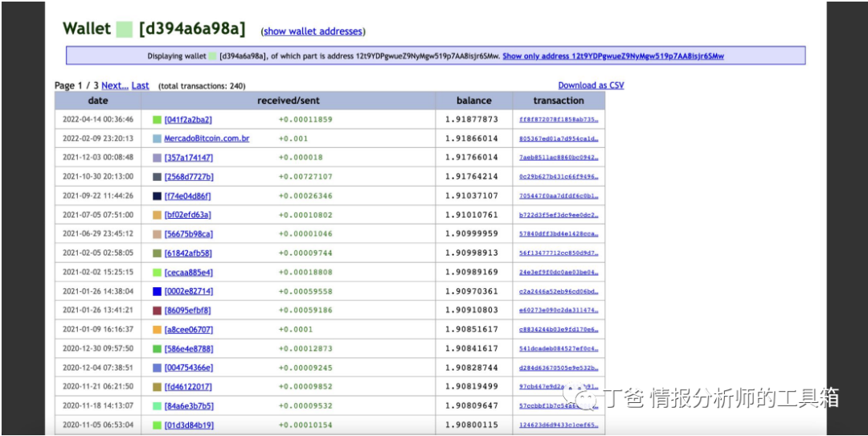Open wallet [84a6e3b7b5]
Image resolution: width=868 pixels, height=436 pixels.
tap(189, 406)
